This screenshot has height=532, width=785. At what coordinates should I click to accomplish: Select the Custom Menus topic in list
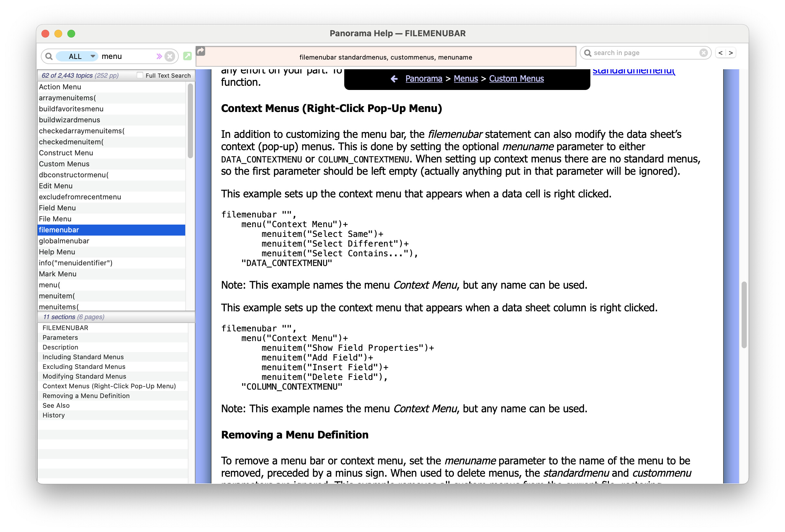(111, 164)
